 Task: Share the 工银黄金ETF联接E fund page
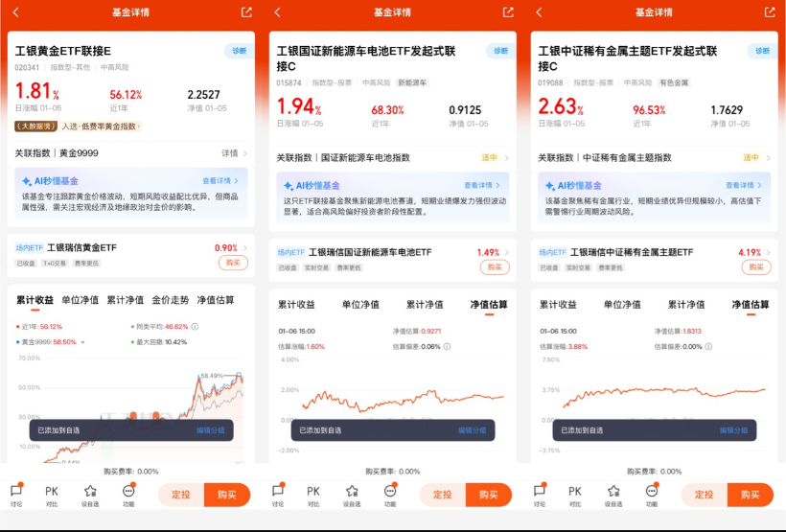pos(246,12)
